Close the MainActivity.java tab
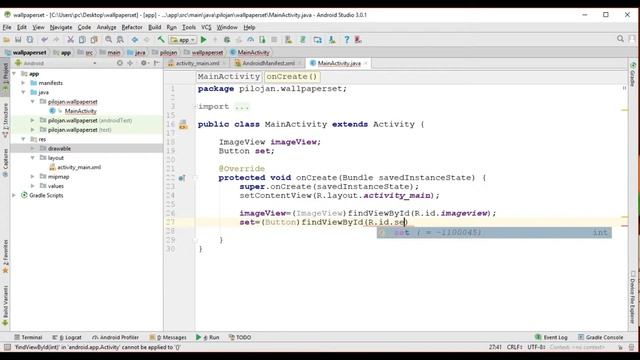The image size is (640, 360). tap(366, 63)
